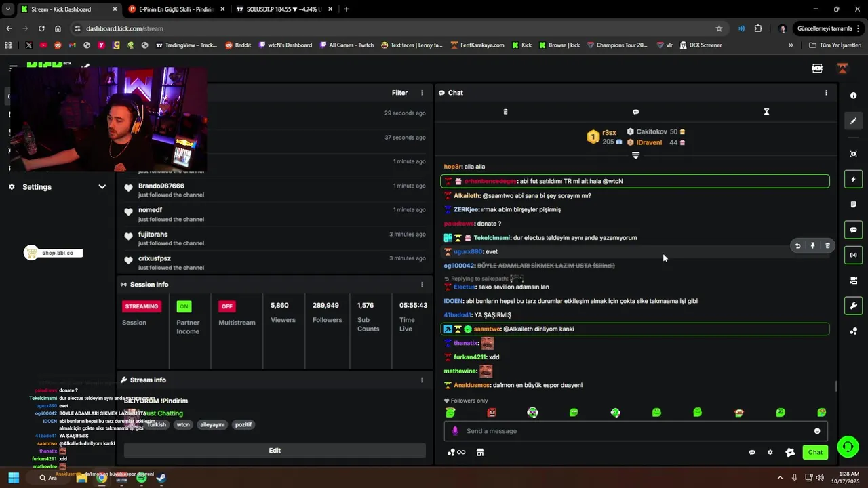Viewport: 868px width, 488px height.
Task: Delete ugurx890 message with trash icon
Action: 827,246
